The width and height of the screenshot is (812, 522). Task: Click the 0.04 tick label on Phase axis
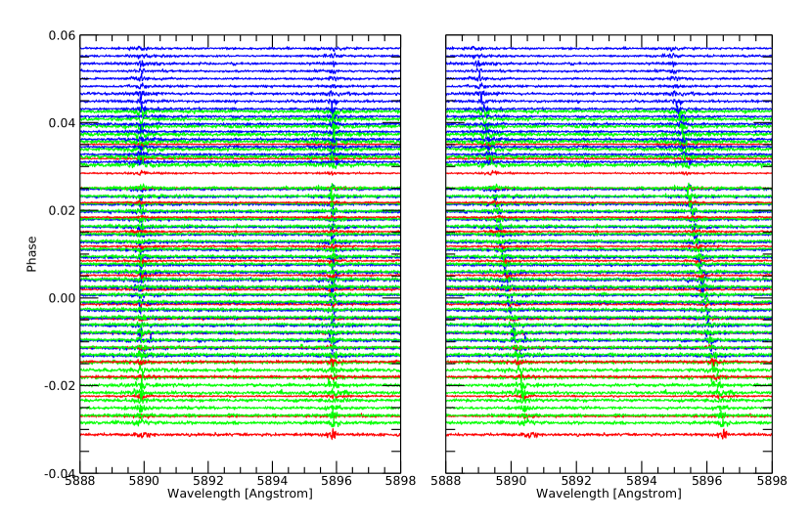[x=62, y=123]
